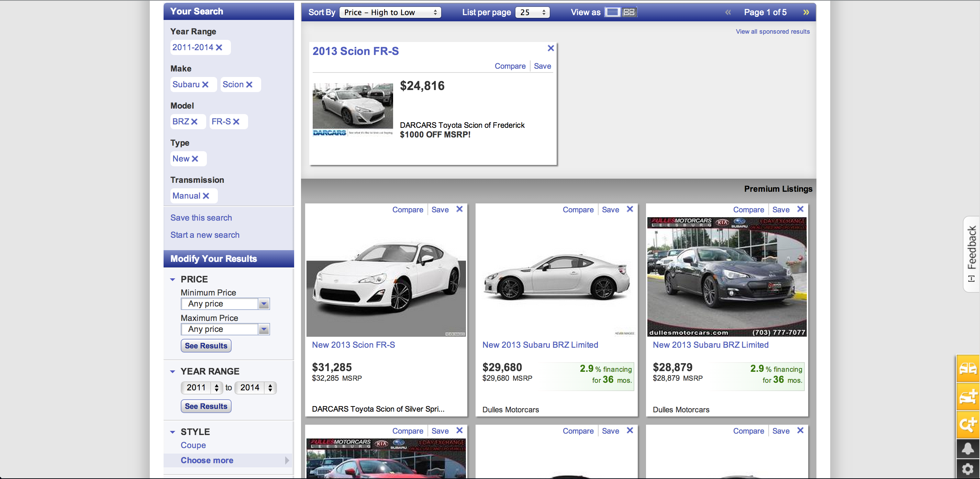The height and width of the screenshot is (479, 980).
Task: Open the List per page dropdown
Action: pyautogui.click(x=532, y=12)
